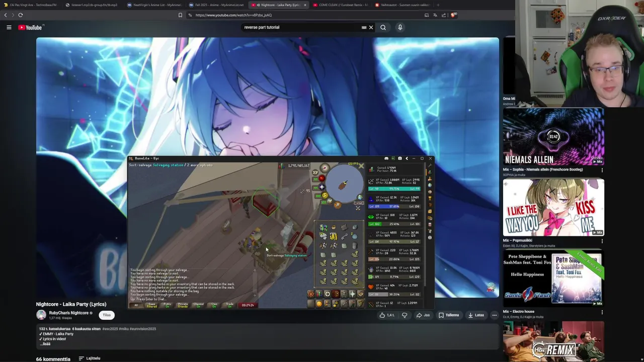Open the Worn Equipment tab icon
Screen dimensions: 644x362
(344, 294)
